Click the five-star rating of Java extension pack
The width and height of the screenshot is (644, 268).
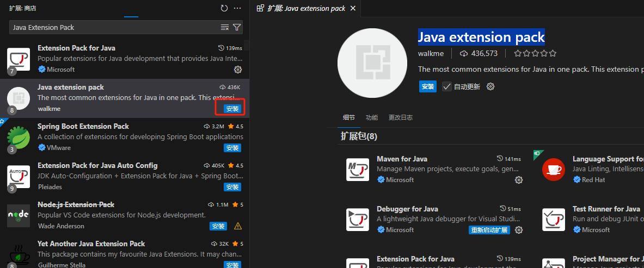[535, 53]
